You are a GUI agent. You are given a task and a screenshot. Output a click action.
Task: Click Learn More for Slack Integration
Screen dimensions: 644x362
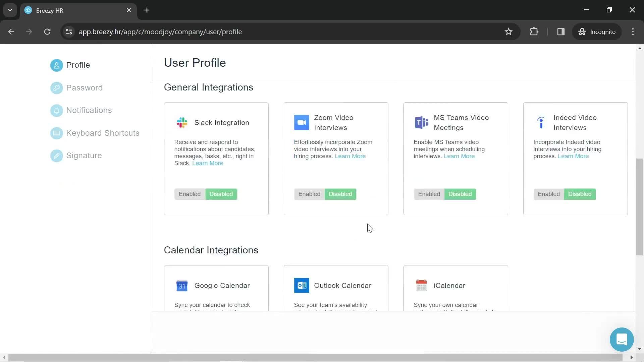(208, 163)
